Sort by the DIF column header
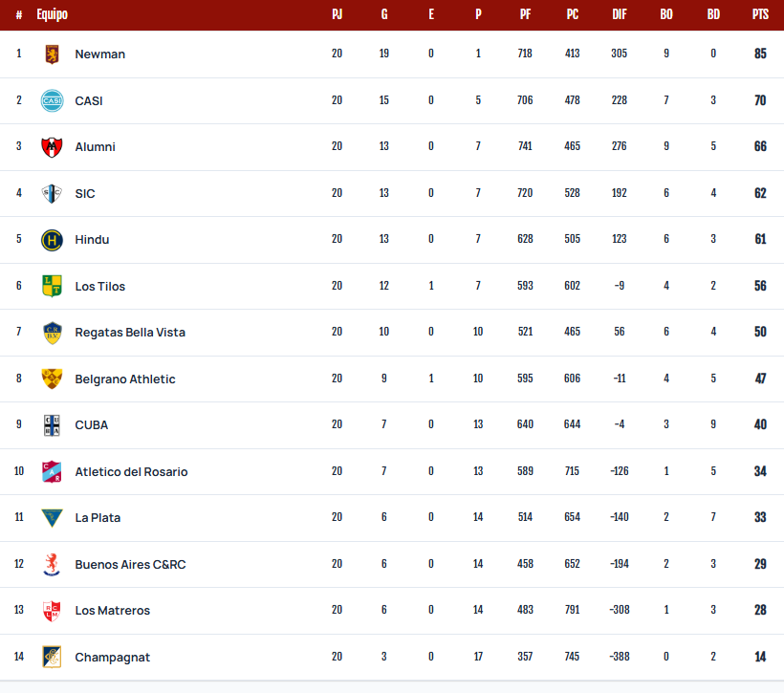 click(x=620, y=14)
